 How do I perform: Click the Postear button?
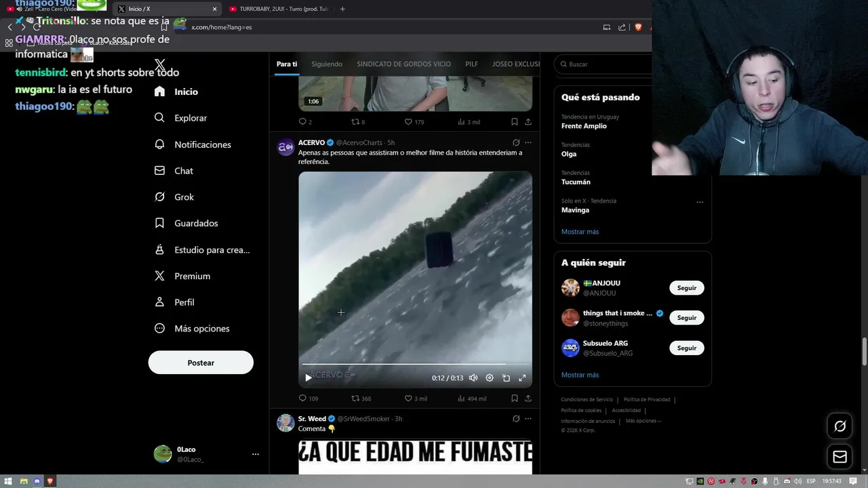201,363
